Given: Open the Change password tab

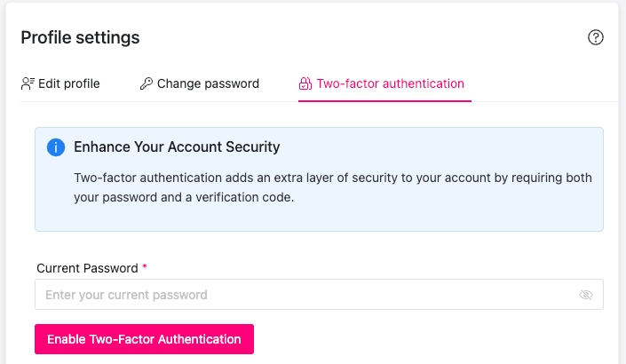Looking at the screenshot, I should pos(208,83).
